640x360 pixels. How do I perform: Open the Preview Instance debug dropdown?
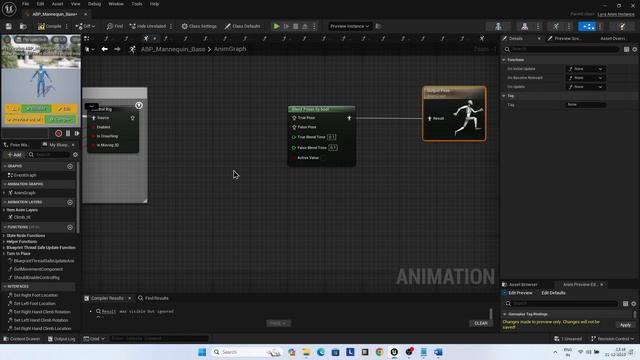(350, 26)
